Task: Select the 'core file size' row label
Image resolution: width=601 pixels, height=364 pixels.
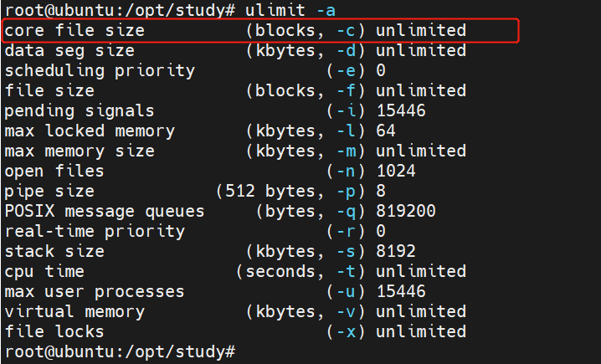Action: click(74, 30)
